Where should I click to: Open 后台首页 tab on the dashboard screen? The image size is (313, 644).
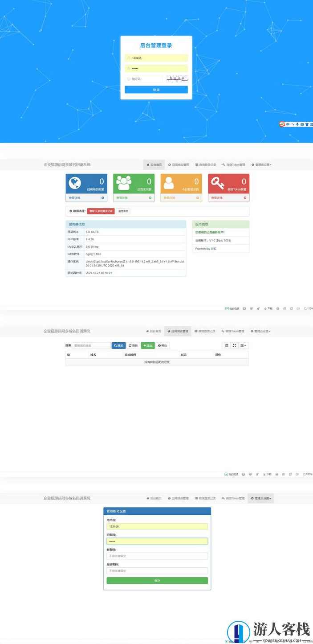(x=154, y=164)
